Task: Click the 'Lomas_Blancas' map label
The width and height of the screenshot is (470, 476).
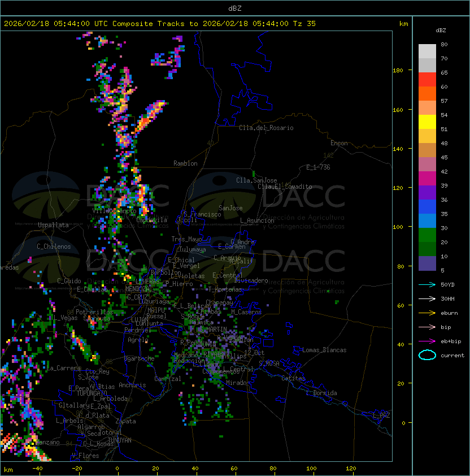Action: tap(324, 350)
